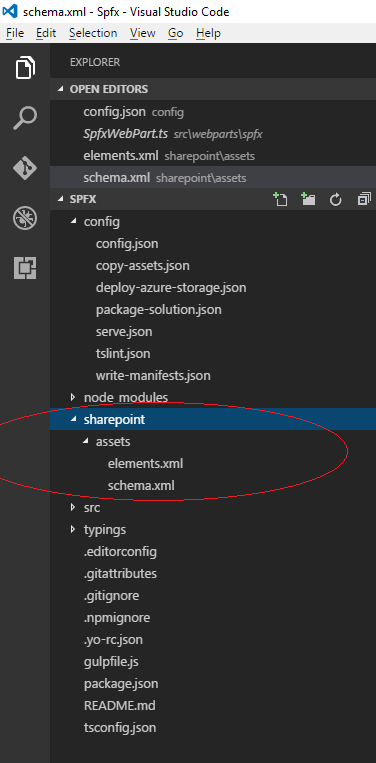Image resolution: width=376 pixels, height=763 pixels.
Task: Select the node_modules folder
Action: click(126, 397)
